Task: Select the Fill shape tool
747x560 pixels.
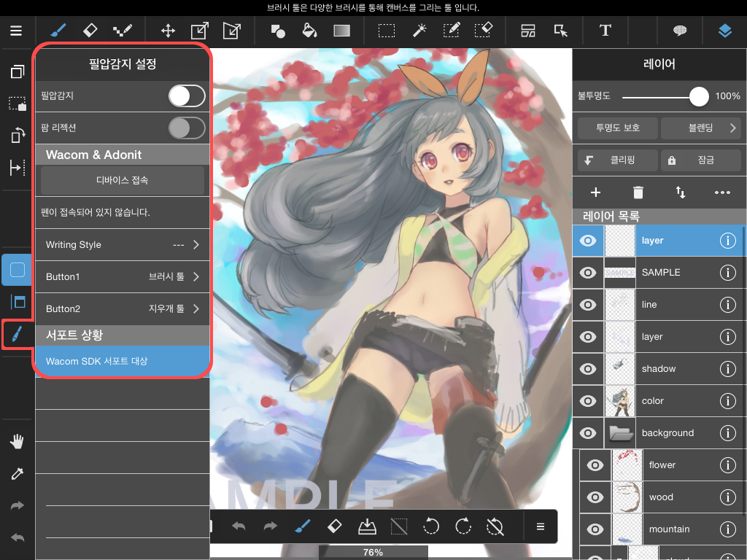Action: [278, 31]
